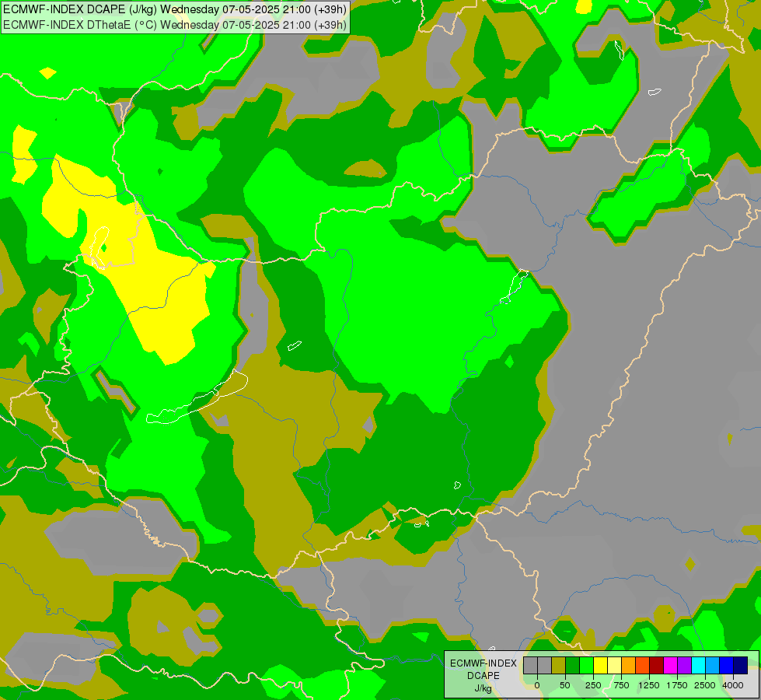Screen dimensions: 761x700
Task: Click the legend label '2500'
Action: pos(705,685)
